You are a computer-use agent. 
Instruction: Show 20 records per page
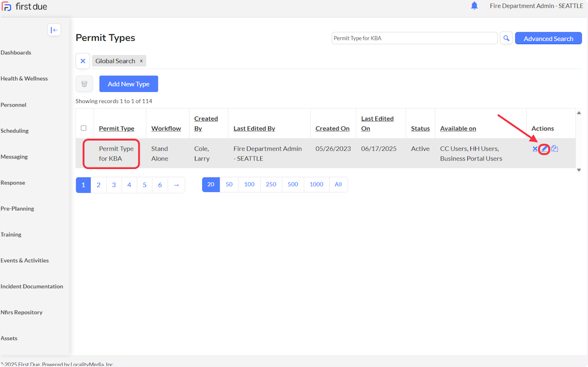point(211,184)
